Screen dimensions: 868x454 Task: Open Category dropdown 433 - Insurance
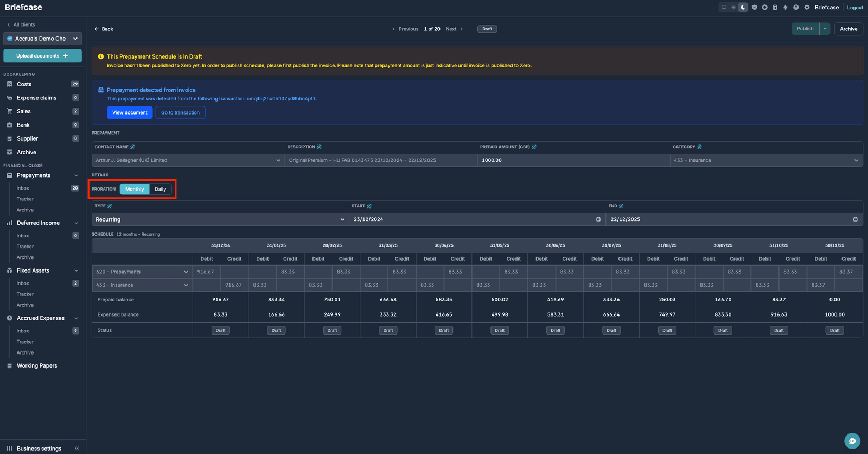point(767,160)
